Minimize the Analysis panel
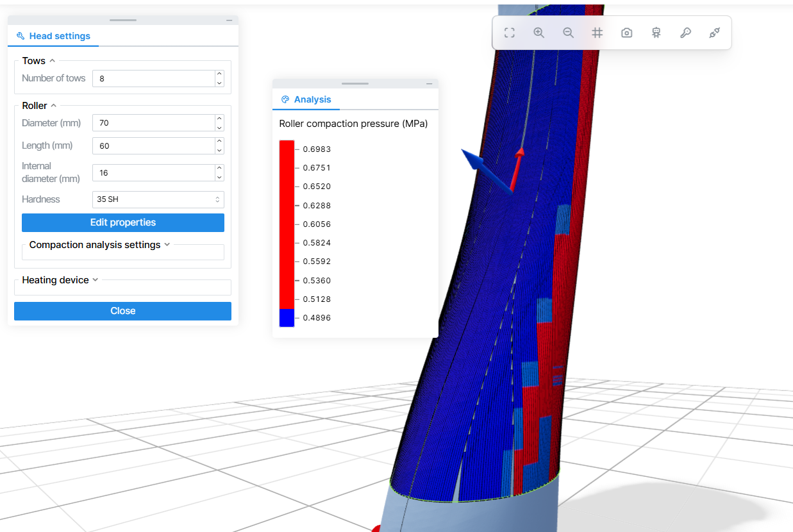This screenshot has width=793, height=532. [x=430, y=84]
